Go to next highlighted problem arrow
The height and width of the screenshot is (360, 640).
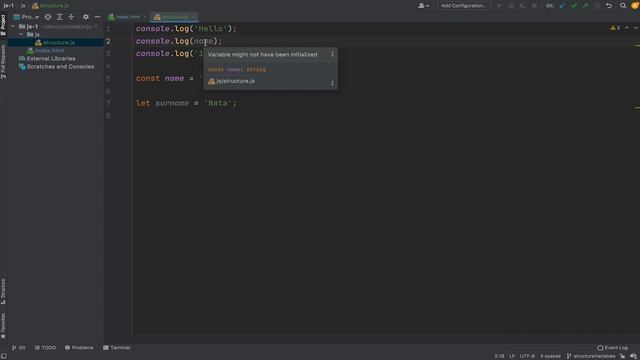pos(636,28)
